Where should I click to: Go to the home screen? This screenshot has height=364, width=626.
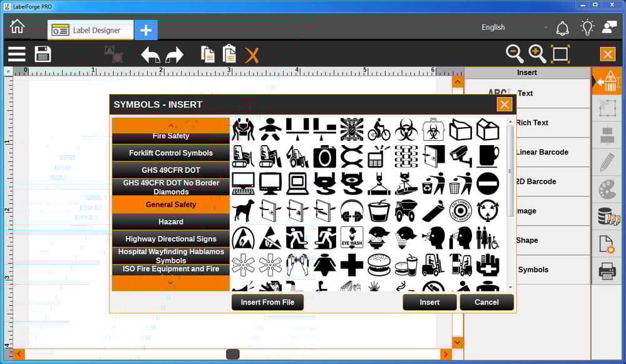pyautogui.click(x=17, y=26)
